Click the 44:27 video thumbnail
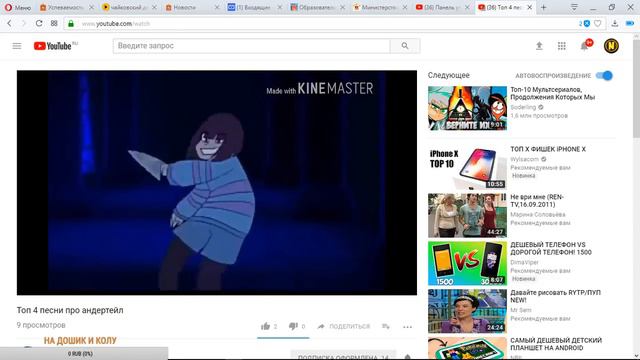 coord(467,216)
